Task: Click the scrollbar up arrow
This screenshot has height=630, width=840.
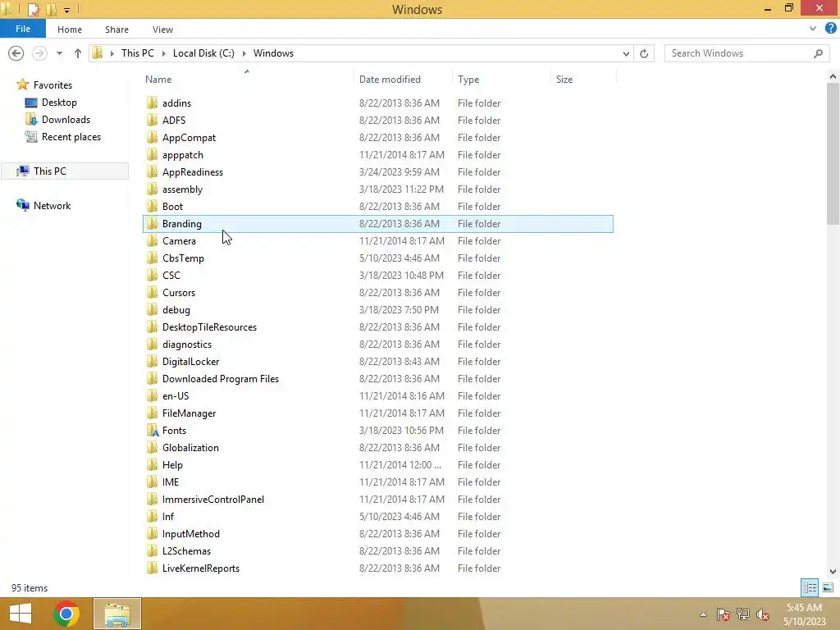Action: point(833,76)
